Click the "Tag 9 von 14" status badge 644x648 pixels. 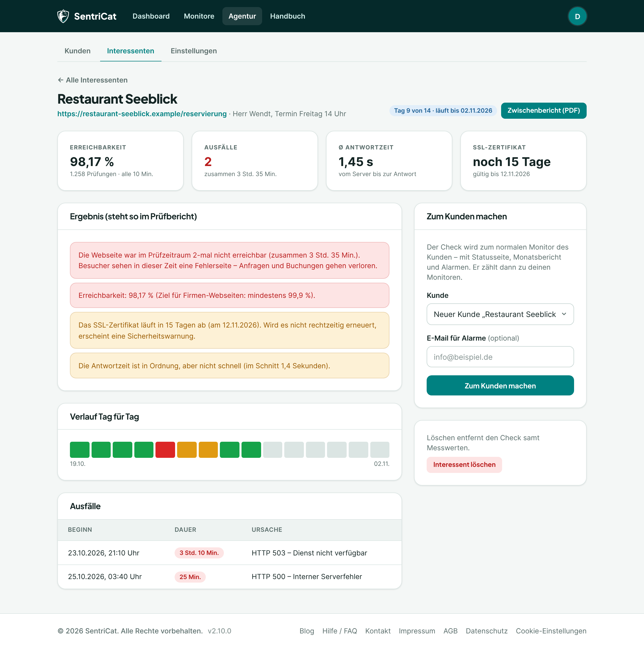443,111
